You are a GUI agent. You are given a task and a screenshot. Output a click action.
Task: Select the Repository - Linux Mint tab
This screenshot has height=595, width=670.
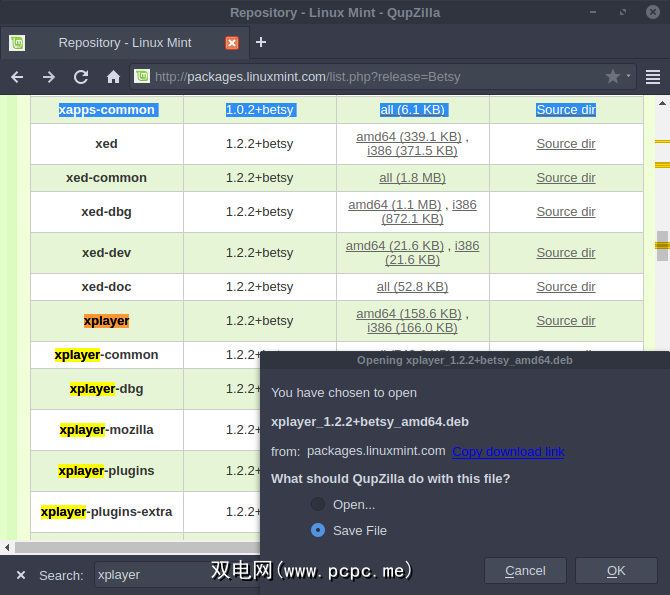(125, 43)
